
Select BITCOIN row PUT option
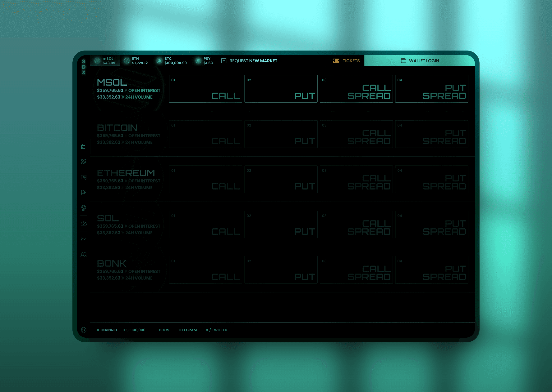click(x=280, y=134)
